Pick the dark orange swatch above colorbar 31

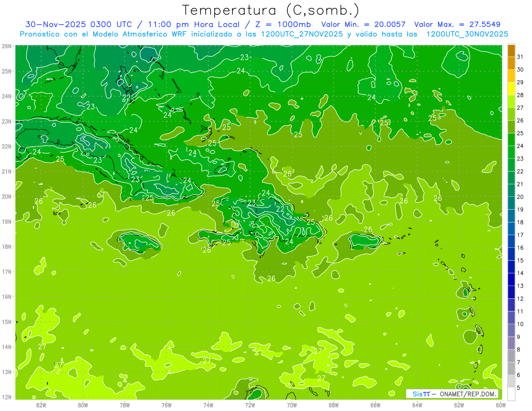coord(511,51)
